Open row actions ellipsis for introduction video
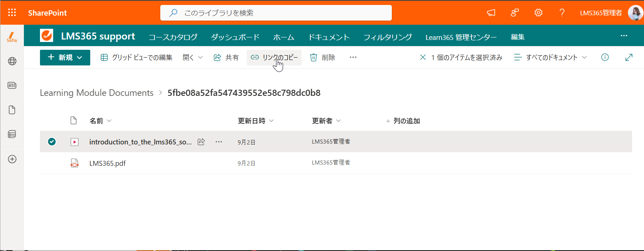644x251 pixels. tap(219, 142)
